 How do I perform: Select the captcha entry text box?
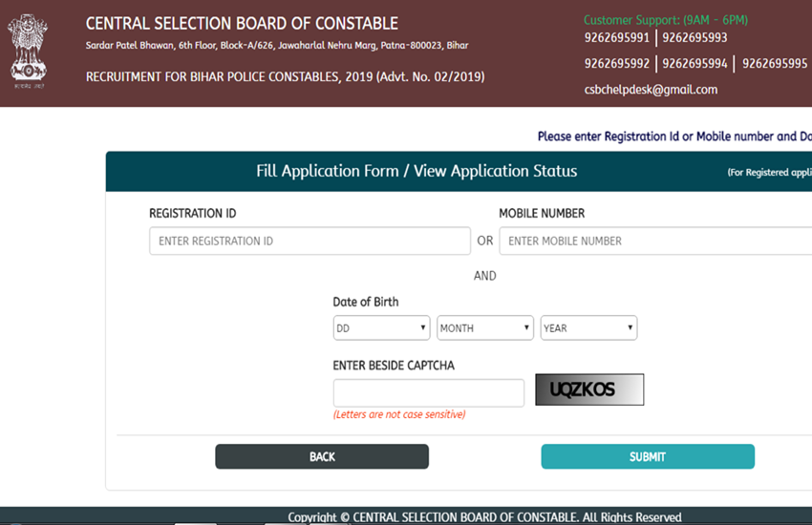pyautogui.click(x=428, y=392)
